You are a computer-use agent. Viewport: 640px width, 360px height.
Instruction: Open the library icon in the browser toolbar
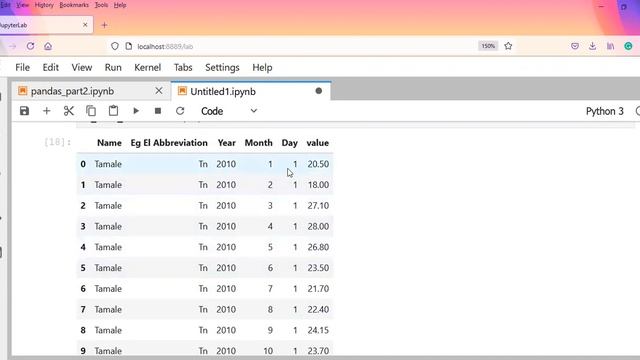point(611,46)
